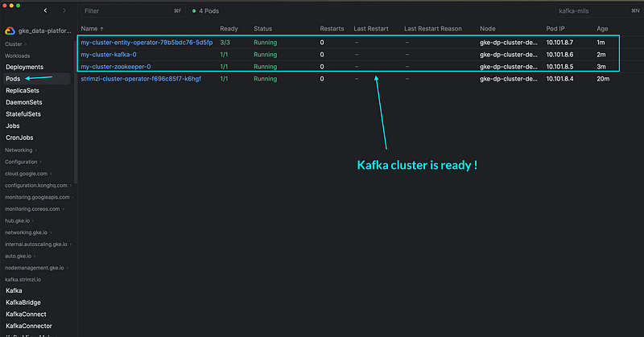Click the Google Cloud cluster logo icon

coord(11,31)
